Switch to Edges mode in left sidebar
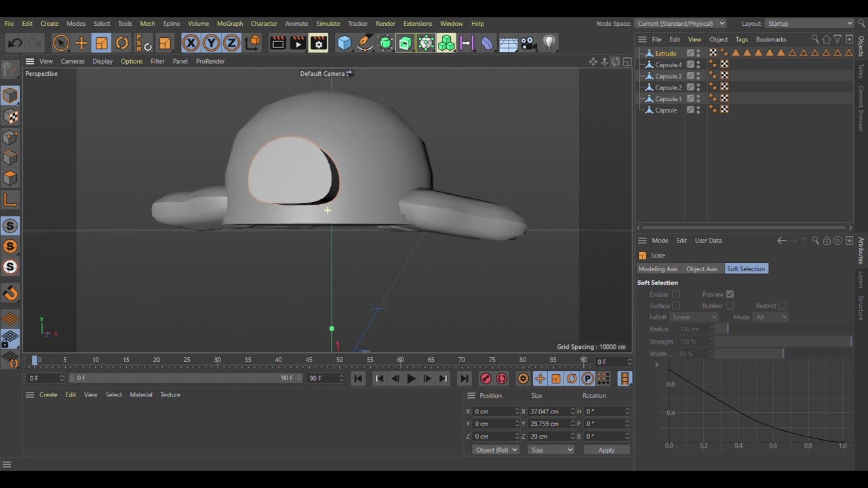The image size is (868, 488). click(x=10, y=158)
